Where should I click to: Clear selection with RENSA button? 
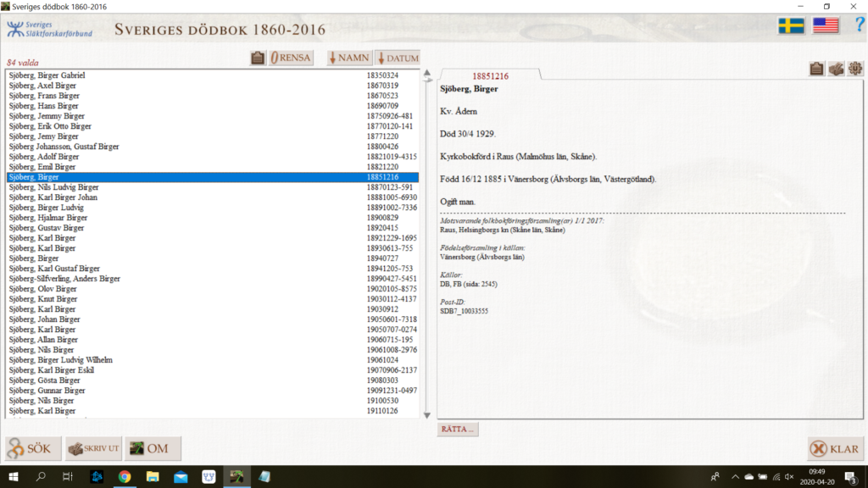[x=291, y=58]
